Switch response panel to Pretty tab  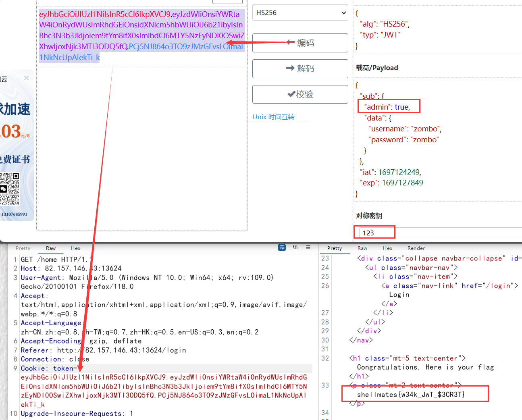[x=335, y=248]
